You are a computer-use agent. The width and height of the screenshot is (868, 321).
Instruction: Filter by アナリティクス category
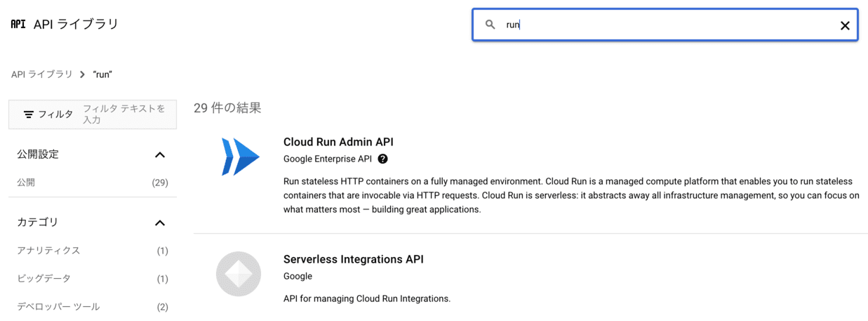(x=48, y=251)
